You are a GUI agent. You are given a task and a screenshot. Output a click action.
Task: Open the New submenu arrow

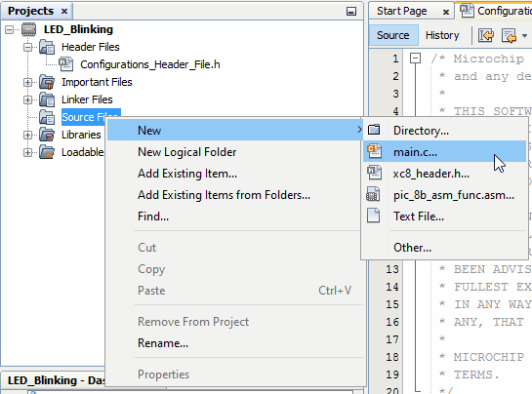click(359, 130)
